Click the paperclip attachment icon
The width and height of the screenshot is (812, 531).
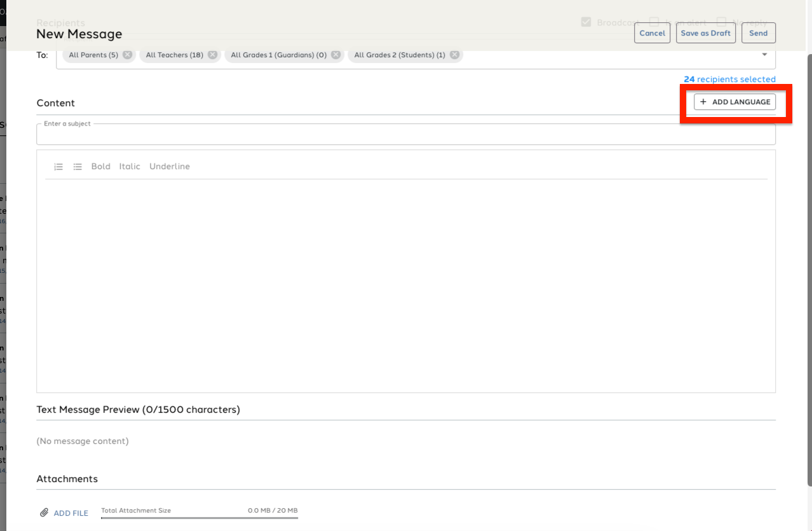point(44,513)
